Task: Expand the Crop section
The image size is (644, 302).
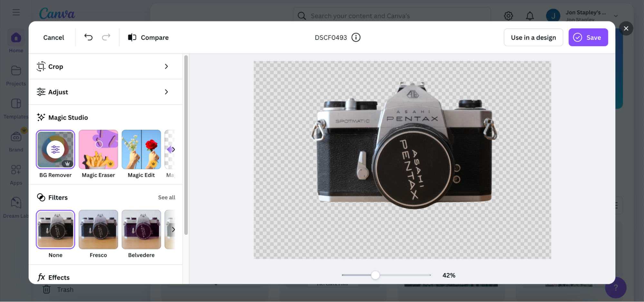Action: tap(166, 66)
